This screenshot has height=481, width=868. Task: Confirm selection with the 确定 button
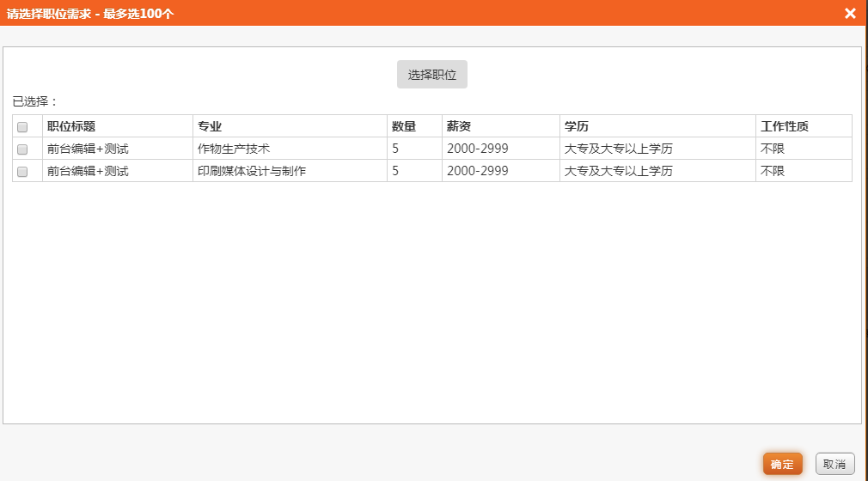(x=782, y=464)
